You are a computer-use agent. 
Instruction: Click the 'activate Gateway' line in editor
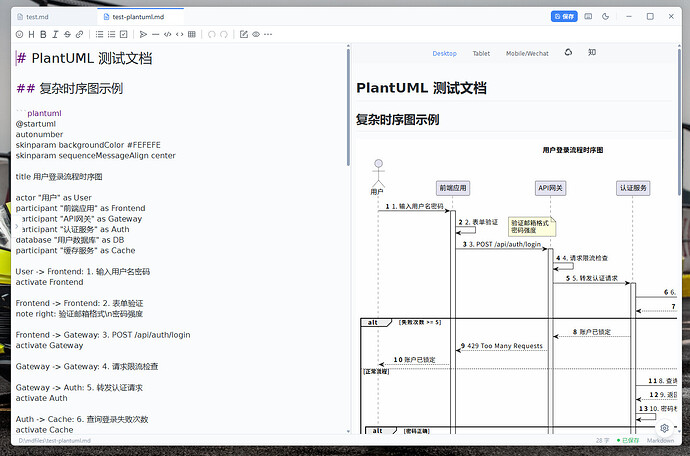pos(49,346)
